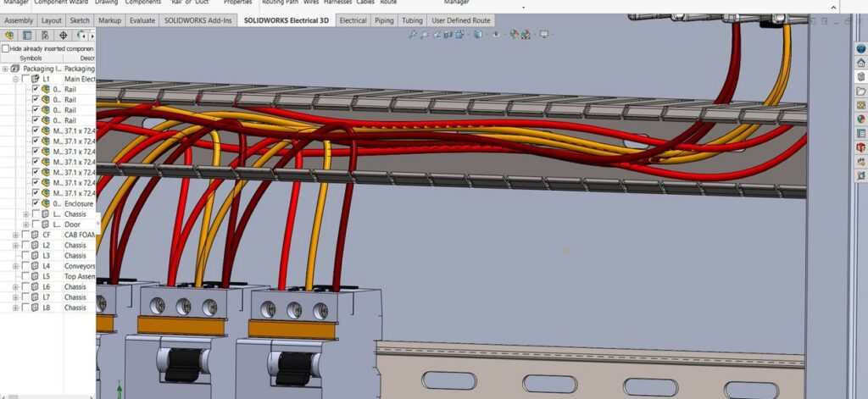Switch to the Markup tab
This screenshot has height=399, width=868.
point(109,20)
